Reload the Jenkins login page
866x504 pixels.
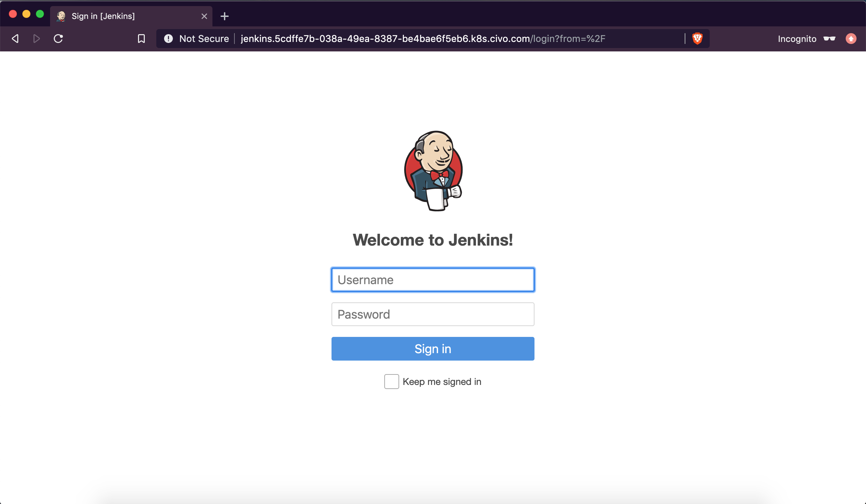[x=59, y=39]
